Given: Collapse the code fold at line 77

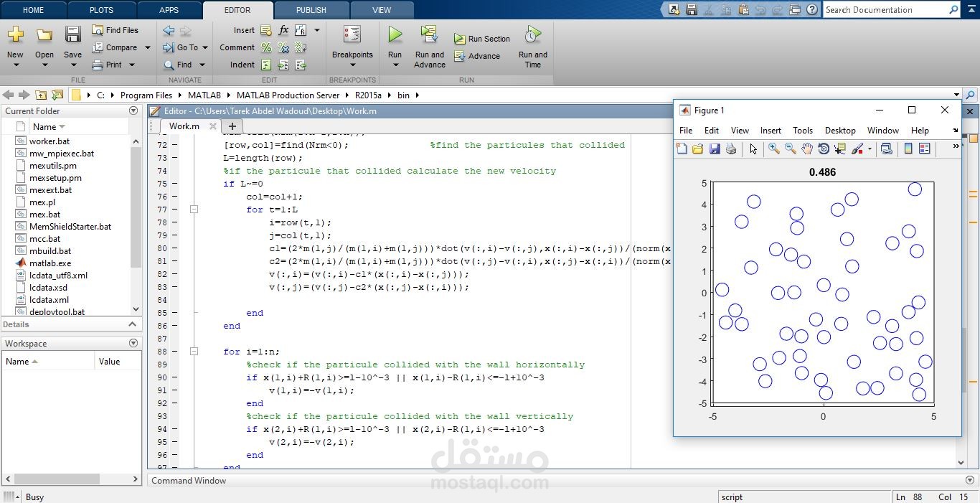Looking at the screenshot, I should click(x=194, y=210).
